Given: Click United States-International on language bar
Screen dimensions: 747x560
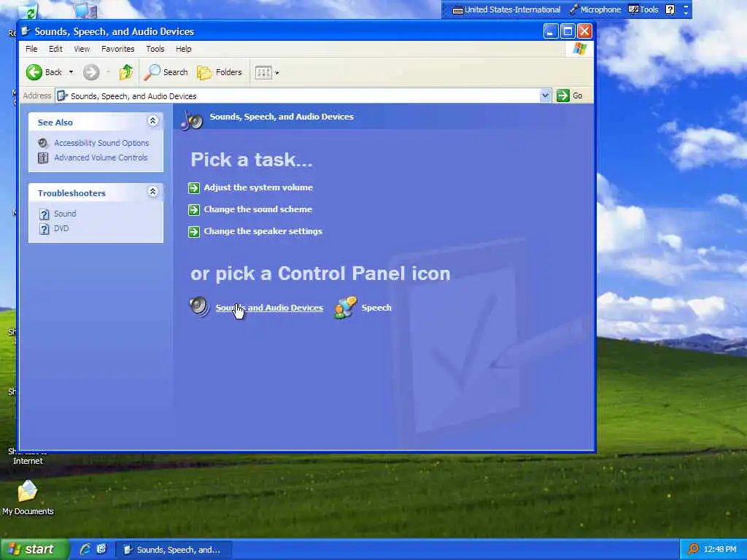Looking at the screenshot, I should coord(506,9).
